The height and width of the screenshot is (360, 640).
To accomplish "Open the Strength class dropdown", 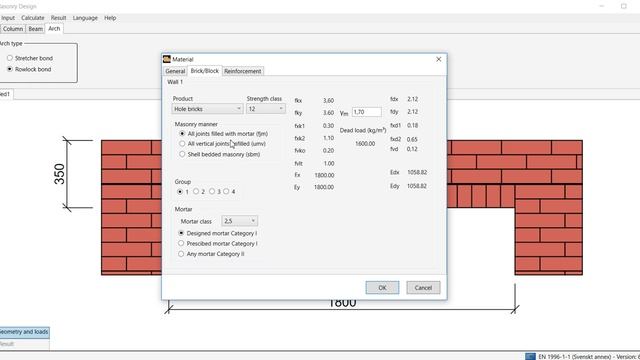I will tap(266, 109).
